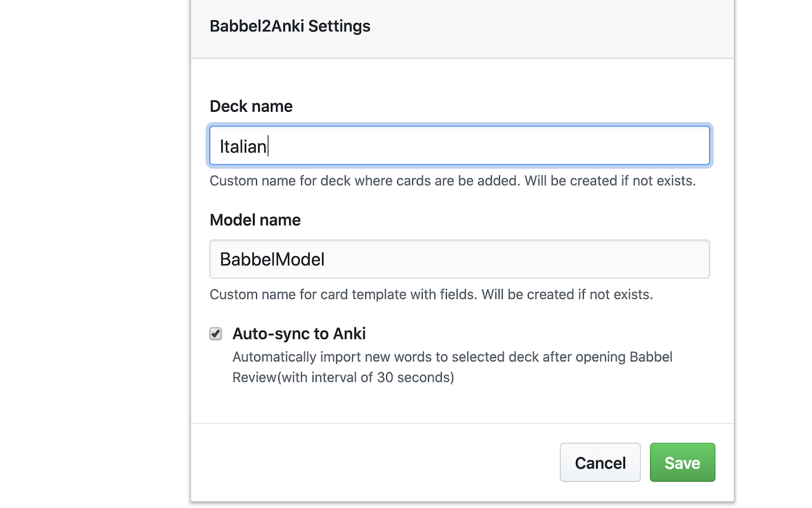Save the Babbel2Anki settings
Viewport: 812px width, 508px height.
683,462
